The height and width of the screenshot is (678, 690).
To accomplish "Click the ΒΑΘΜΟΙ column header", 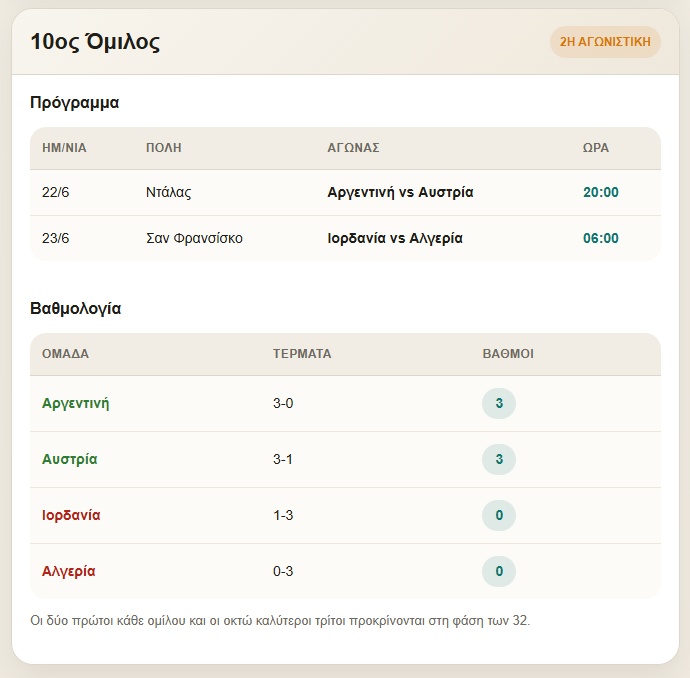I will (x=508, y=354).
